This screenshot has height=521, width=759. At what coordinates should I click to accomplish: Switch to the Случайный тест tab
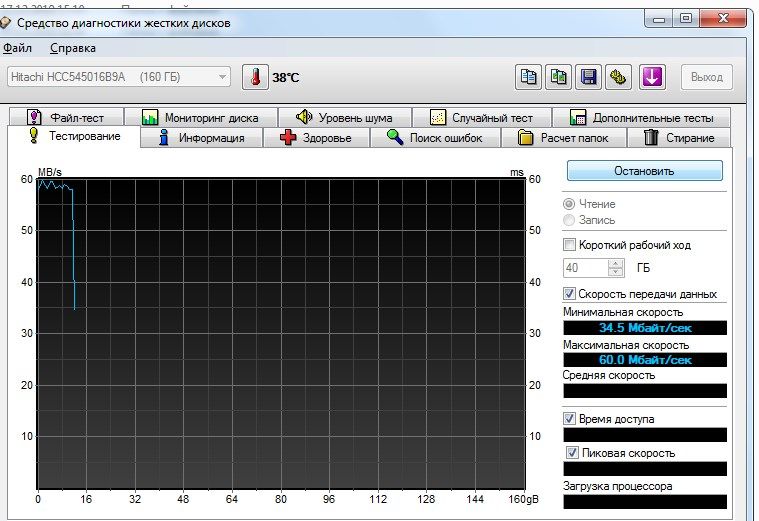482,118
